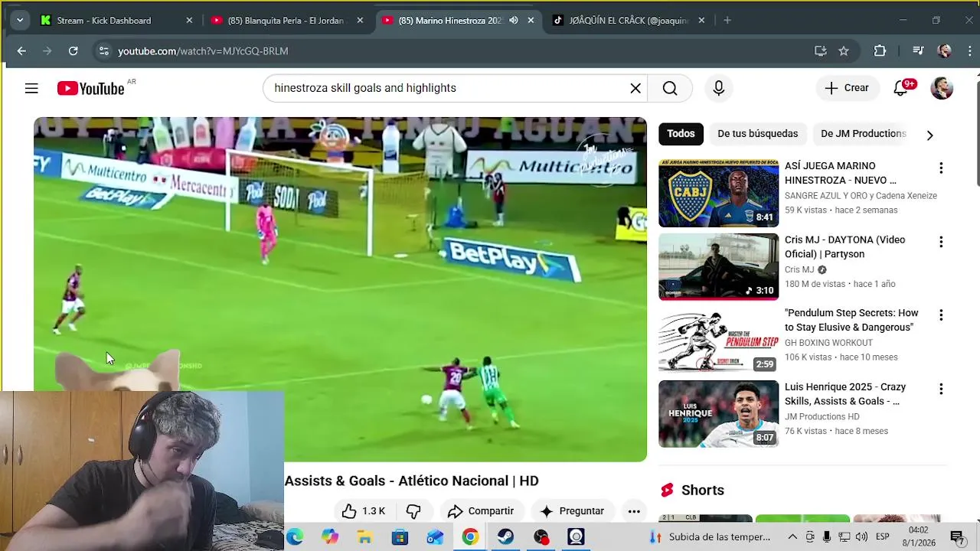Clear the search box with the X

click(x=635, y=88)
